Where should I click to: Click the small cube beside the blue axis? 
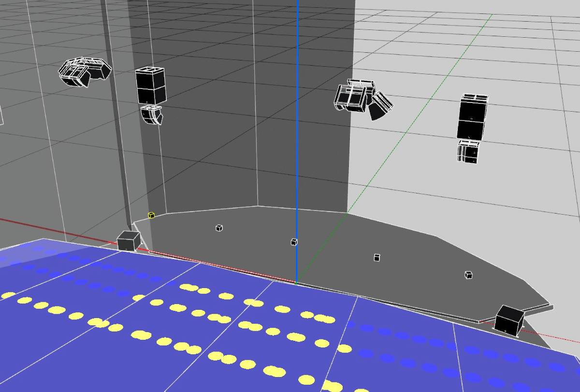294,242
